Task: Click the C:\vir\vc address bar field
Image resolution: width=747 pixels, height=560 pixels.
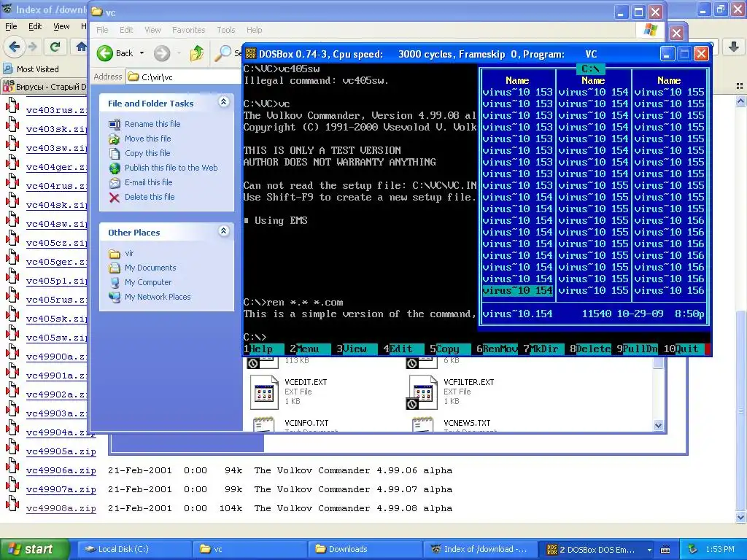Action: pyautogui.click(x=183, y=77)
